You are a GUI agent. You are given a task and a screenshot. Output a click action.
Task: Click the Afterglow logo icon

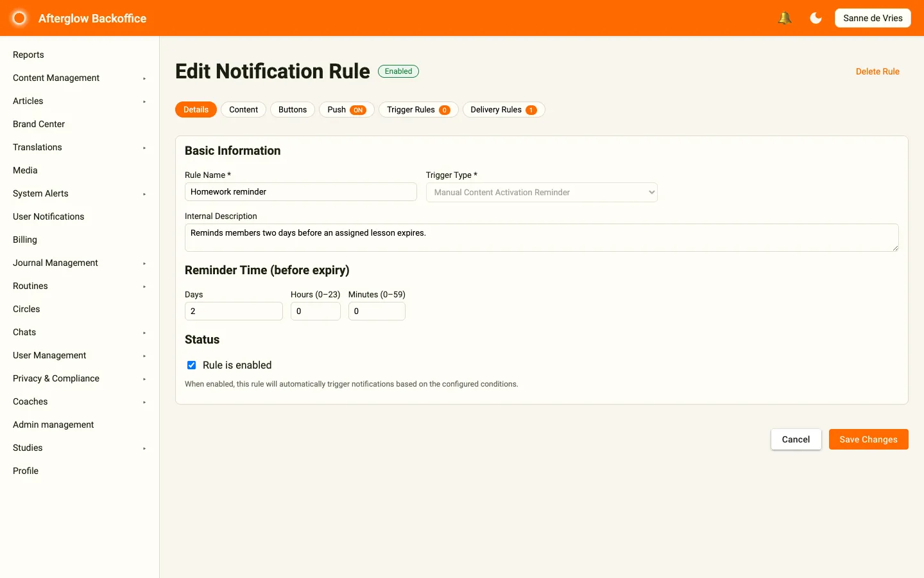pyautogui.click(x=19, y=18)
